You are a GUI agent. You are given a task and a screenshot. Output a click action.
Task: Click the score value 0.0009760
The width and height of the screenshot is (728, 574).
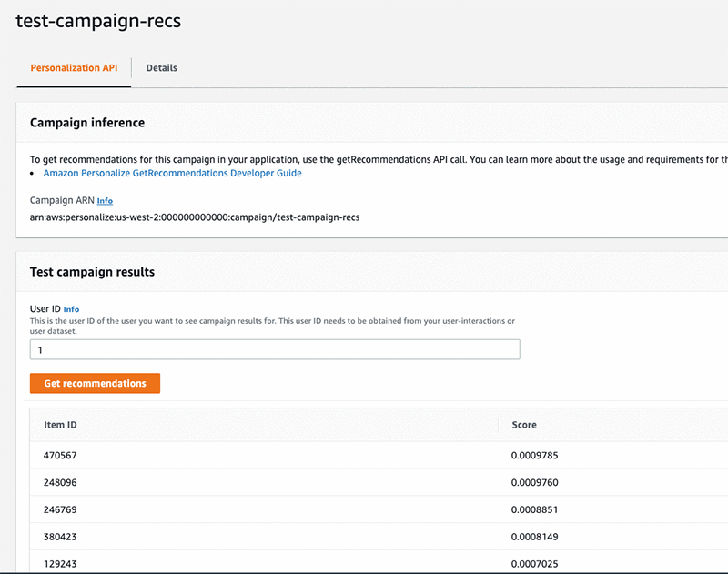pos(535,481)
